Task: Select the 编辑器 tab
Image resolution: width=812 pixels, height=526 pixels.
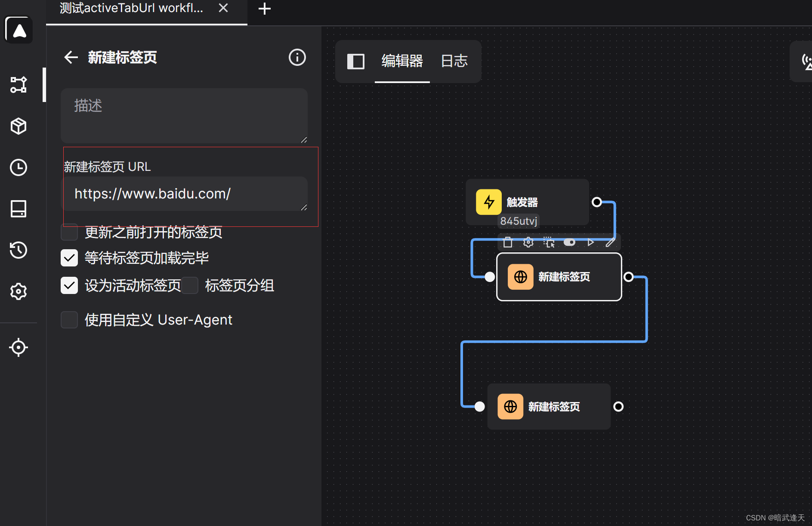Action: pos(402,61)
